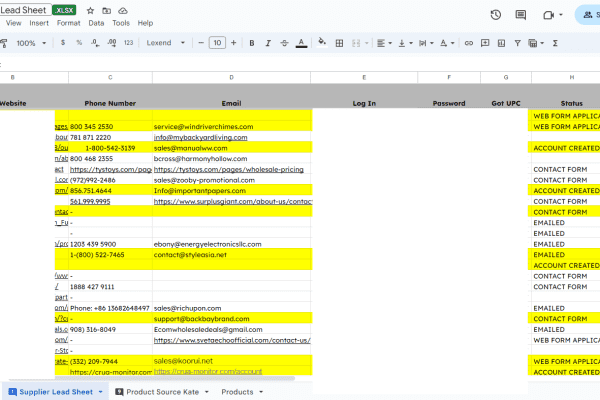Open svetaechoofficial contact-us link

[x=232, y=340]
